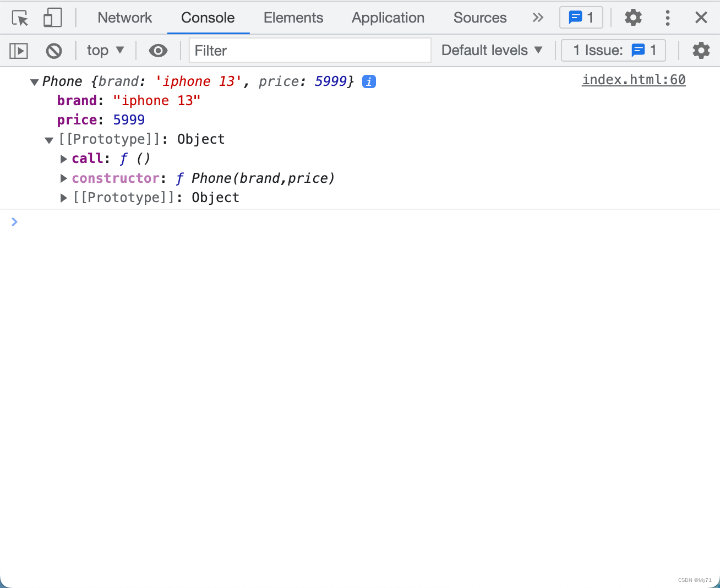Open the Default levels dropdown
Viewport: 720px width, 588px height.
tap(492, 51)
